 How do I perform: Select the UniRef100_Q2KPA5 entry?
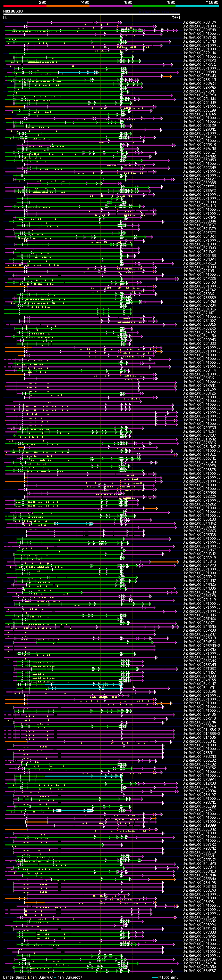pos(199,88)
